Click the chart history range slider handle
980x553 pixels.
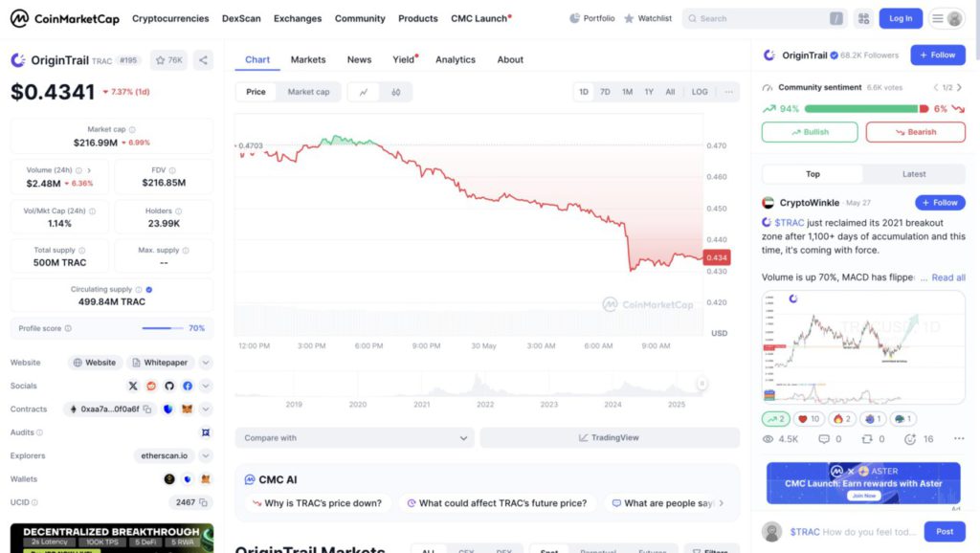702,384
